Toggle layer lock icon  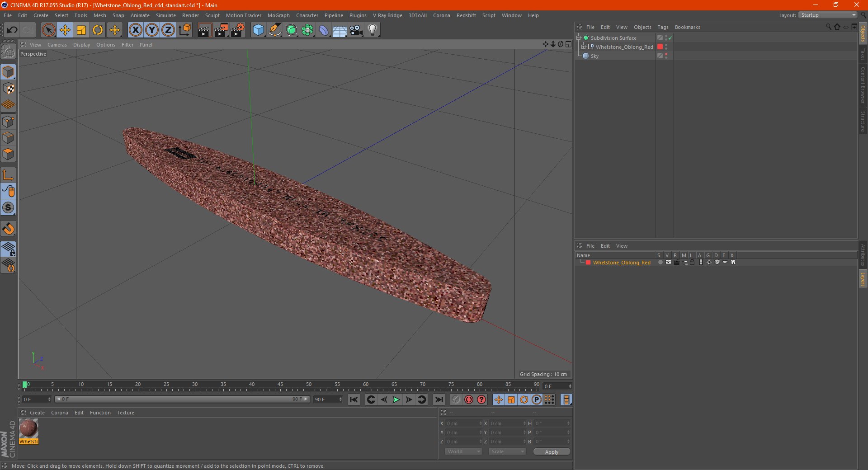pyautogui.click(x=692, y=262)
